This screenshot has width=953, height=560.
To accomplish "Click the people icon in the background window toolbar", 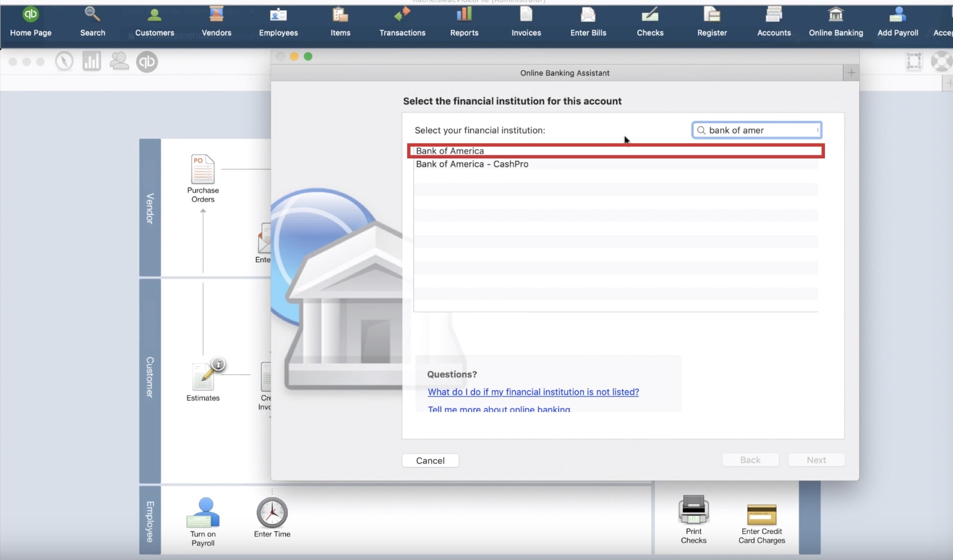I will [119, 62].
